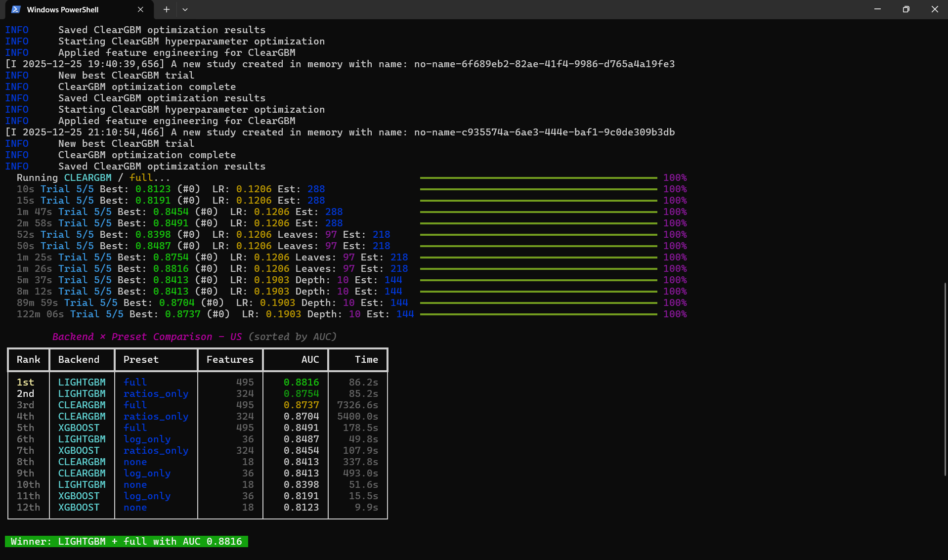Click the 36 features cell in 9th row

point(248,474)
